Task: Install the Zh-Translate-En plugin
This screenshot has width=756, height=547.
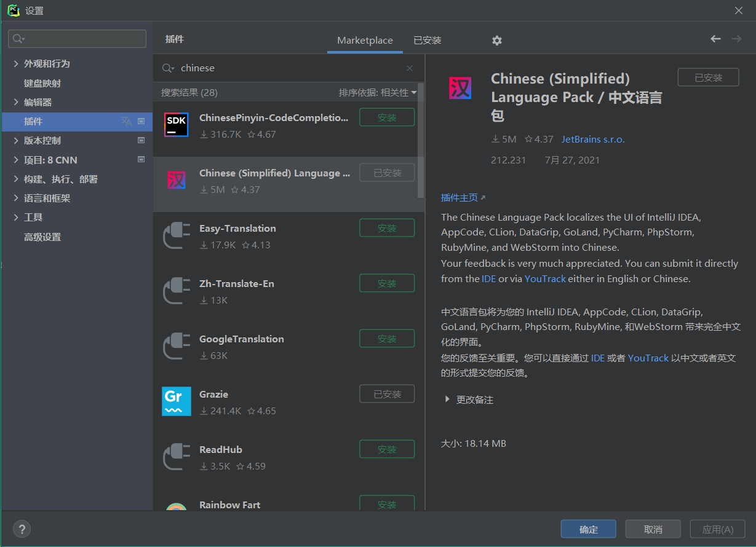Action: pyautogui.click(x=387, y=283)
